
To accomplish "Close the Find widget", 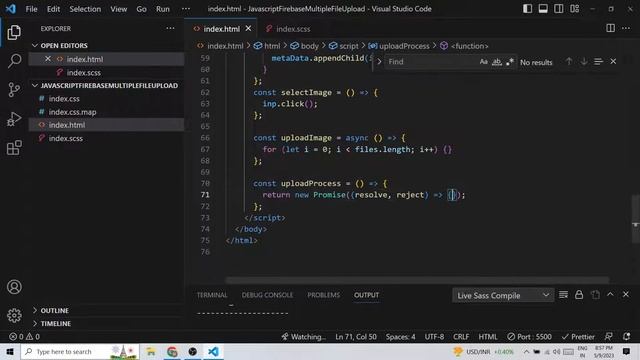I will [613, 62].
